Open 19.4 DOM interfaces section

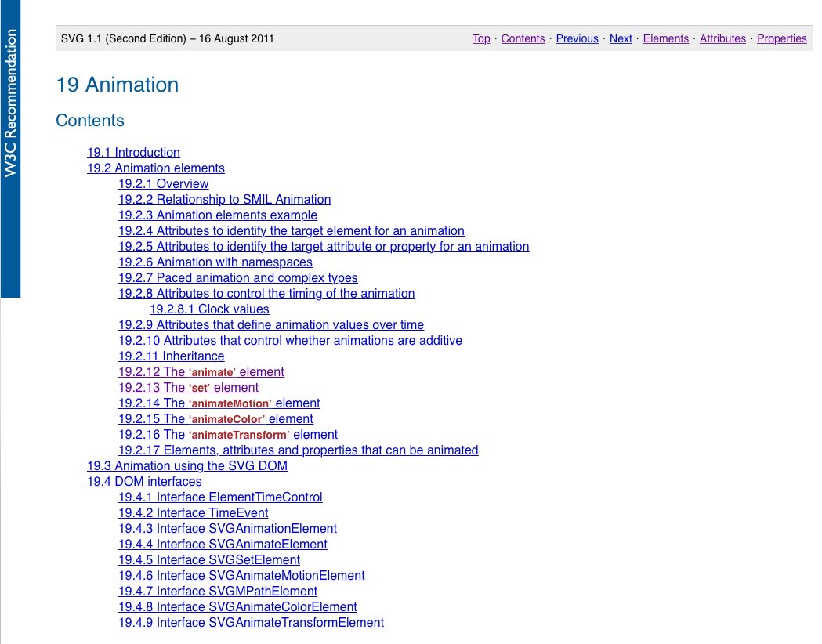coord(144,482)
